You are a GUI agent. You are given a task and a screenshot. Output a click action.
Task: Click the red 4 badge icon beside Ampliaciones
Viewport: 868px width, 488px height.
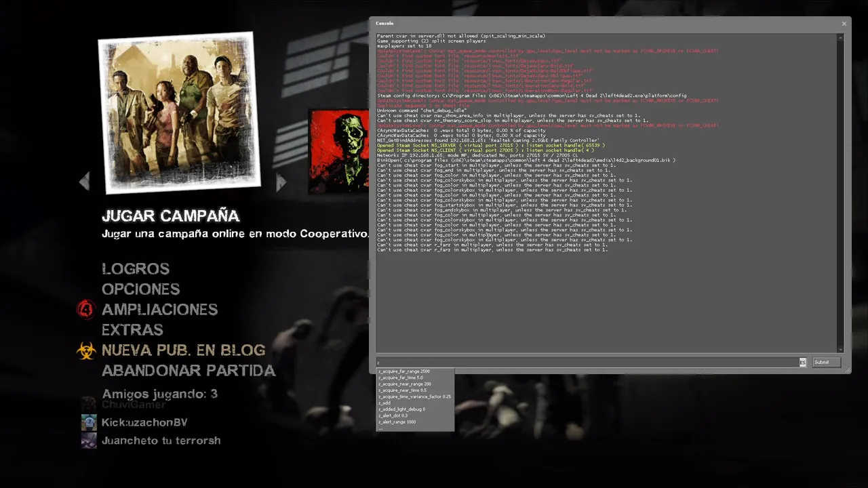click(86, 310)
